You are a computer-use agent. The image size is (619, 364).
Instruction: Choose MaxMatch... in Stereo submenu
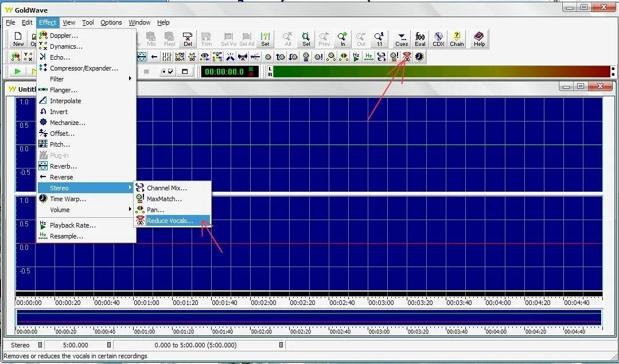[x=173, y=199]
